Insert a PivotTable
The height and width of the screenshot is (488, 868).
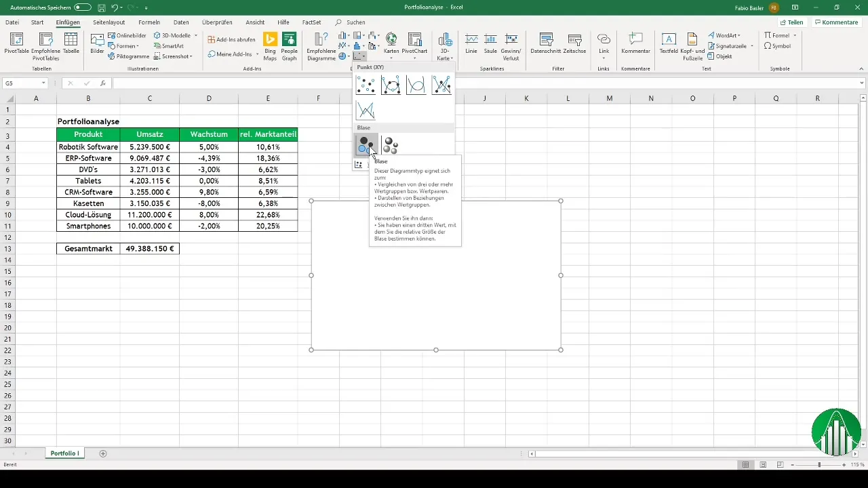click(x=15, y=44)
